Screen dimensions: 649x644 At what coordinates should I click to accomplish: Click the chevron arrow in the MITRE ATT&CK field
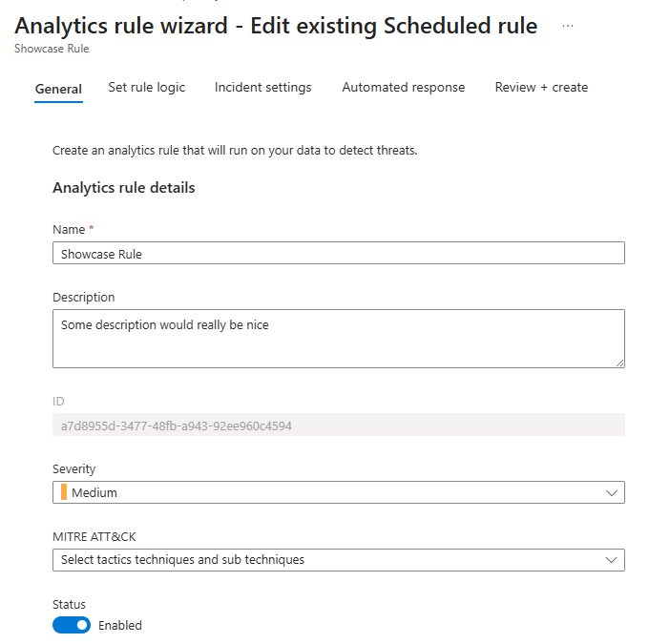(612, 560)
